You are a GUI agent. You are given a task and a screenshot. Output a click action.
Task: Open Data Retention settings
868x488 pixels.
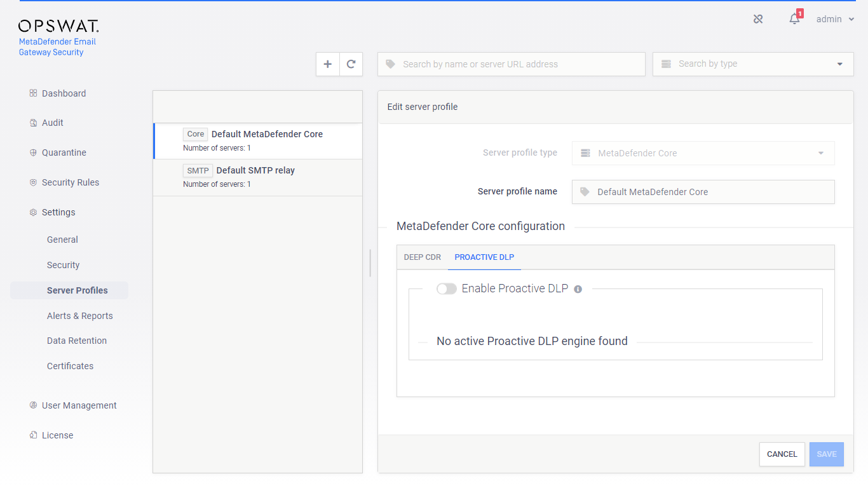pyautogui.click(x=77, y=341)
